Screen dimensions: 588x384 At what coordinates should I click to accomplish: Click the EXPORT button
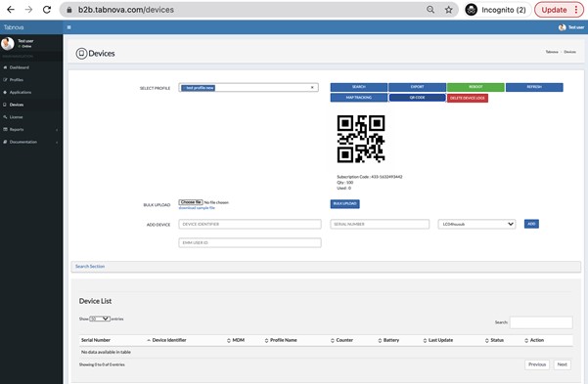[418, 87]
